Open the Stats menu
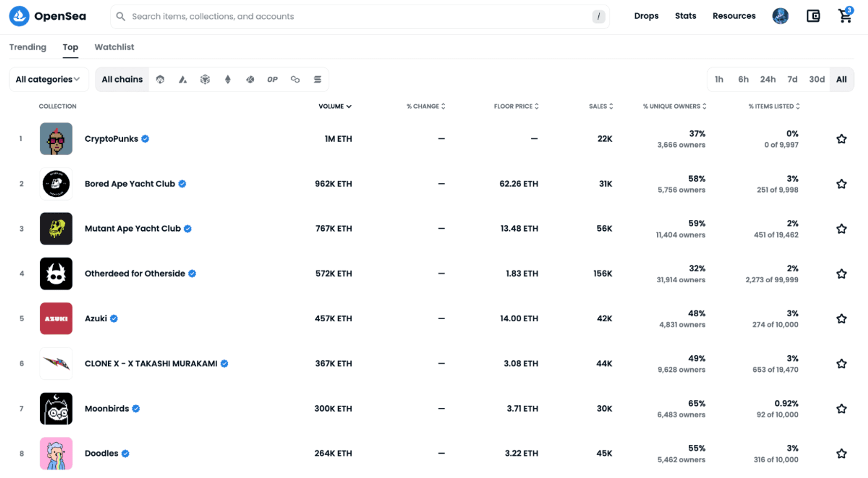Viewport: 868px width, 478px height. pos(685,16)
